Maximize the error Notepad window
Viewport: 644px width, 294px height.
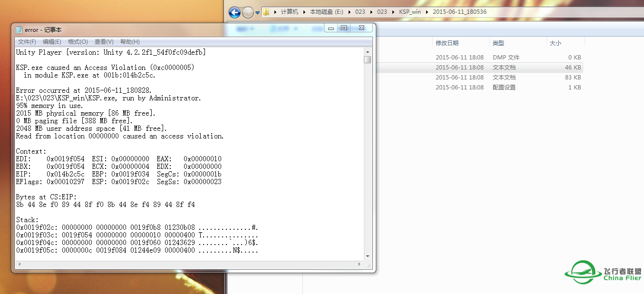coord(344,28)
